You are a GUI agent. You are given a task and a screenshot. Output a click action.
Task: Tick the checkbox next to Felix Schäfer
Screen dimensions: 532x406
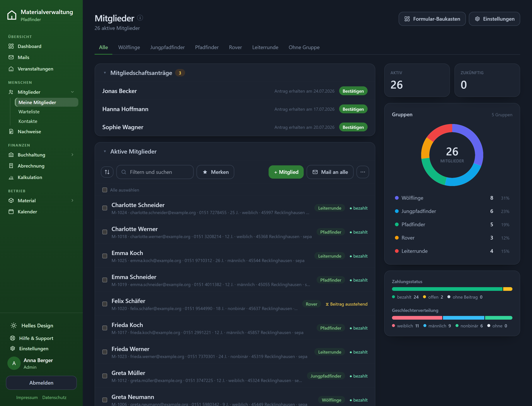pos(105,304)
